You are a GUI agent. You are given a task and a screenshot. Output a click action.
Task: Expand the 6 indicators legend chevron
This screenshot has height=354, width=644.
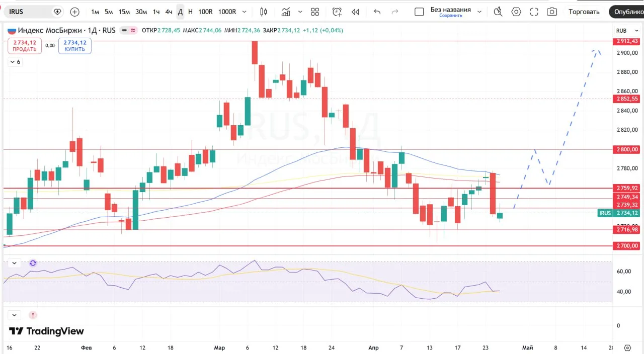click(13, 62)
